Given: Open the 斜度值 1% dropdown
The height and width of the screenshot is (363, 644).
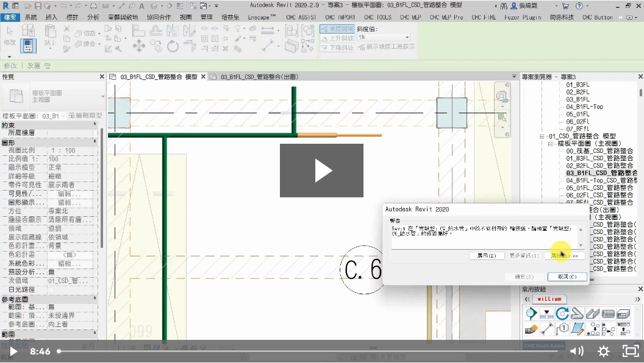Looking at the screenshot, I should pyautogui.click(x=384, y=37).
